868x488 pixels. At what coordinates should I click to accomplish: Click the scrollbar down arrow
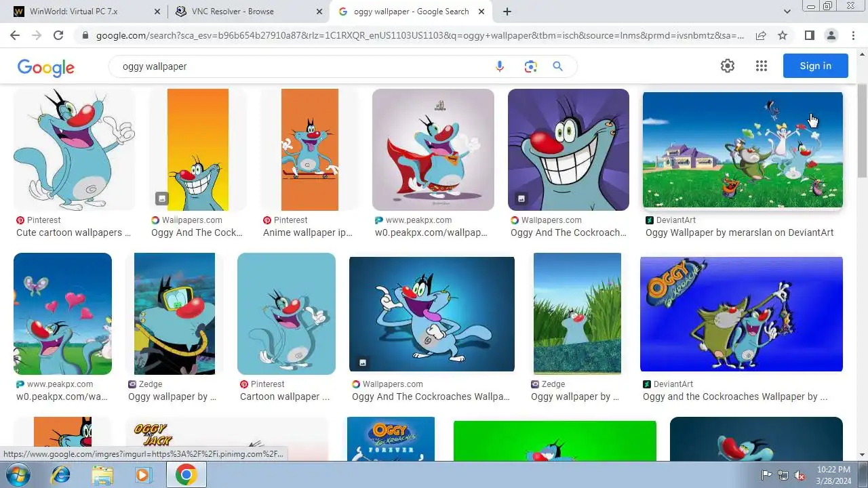[x=862, y=455]
